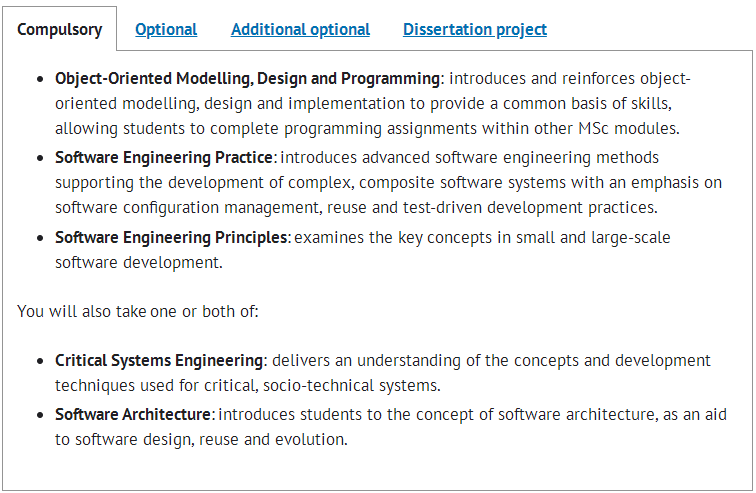756x493 pixels.
Task: Select the Compulsory tab
Action: click(x=59, y=29)
